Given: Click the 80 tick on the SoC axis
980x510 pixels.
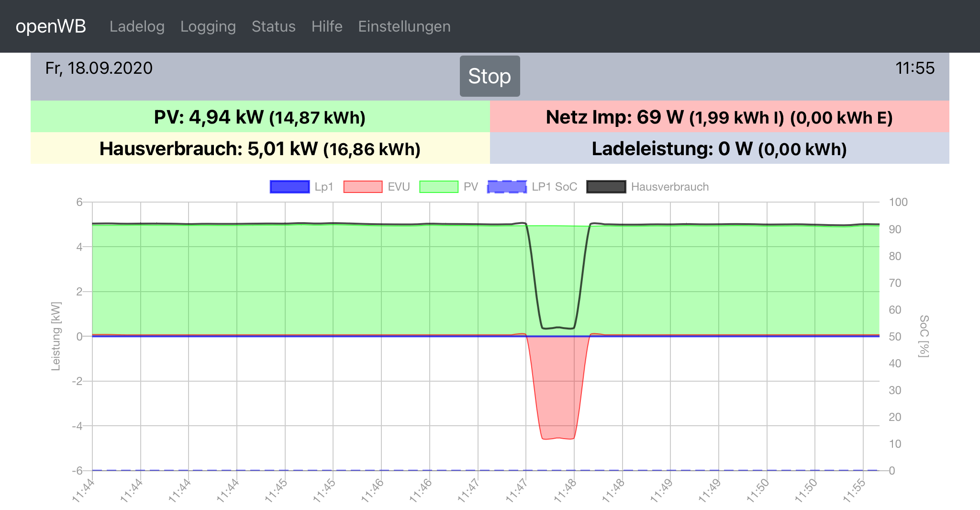Looking at the screenshot, I should click(x=895, y=256).
